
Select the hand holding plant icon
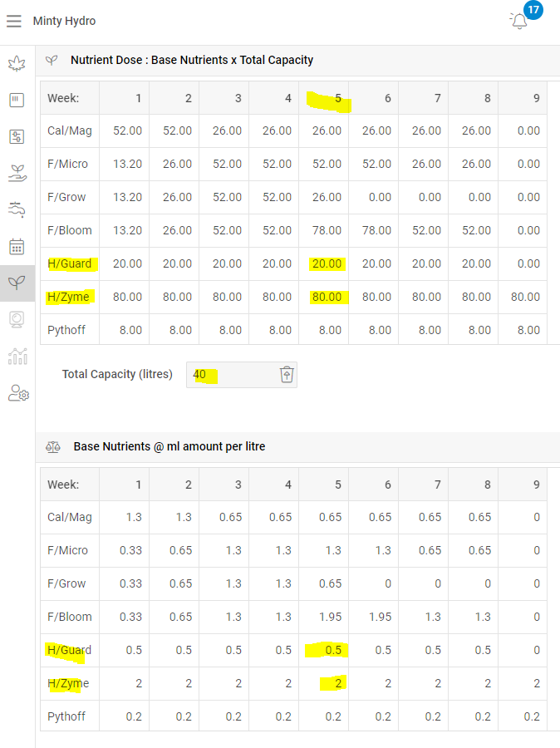click(17, 173)
